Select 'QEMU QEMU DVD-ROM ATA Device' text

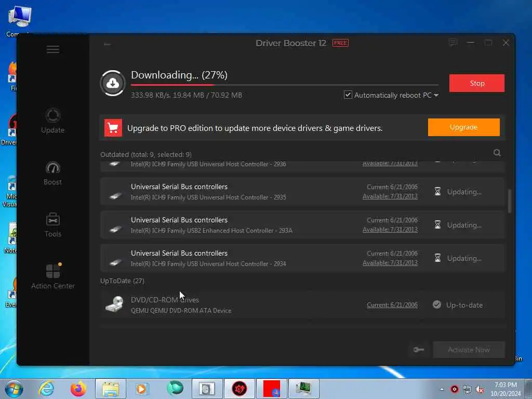(x=181, y=311)
